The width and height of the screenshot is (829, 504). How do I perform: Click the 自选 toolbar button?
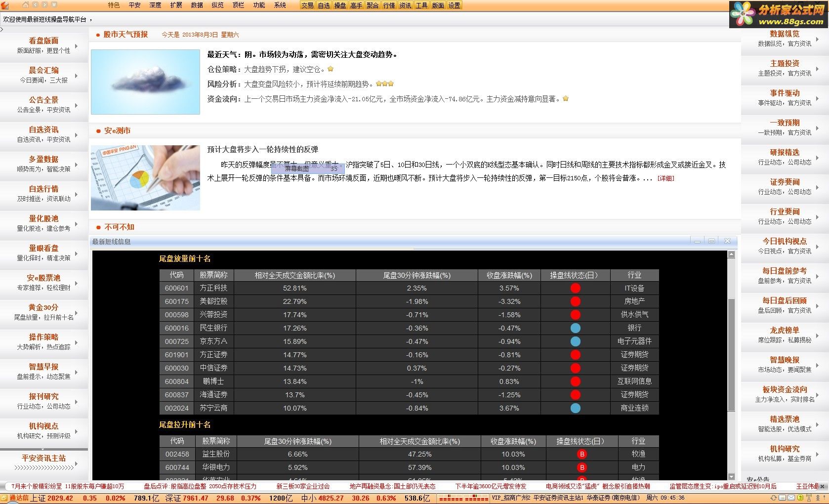pos(324,5)
